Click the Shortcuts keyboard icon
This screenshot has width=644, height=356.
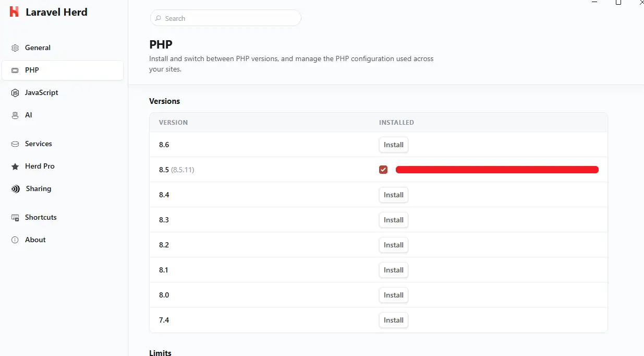pos(15,218)
